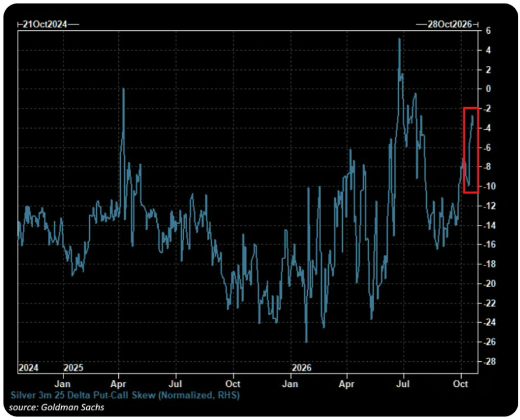Screen dimensions: 520x420
Task: Select the y-axis tick label "-4"
Action: coord(487,128)
